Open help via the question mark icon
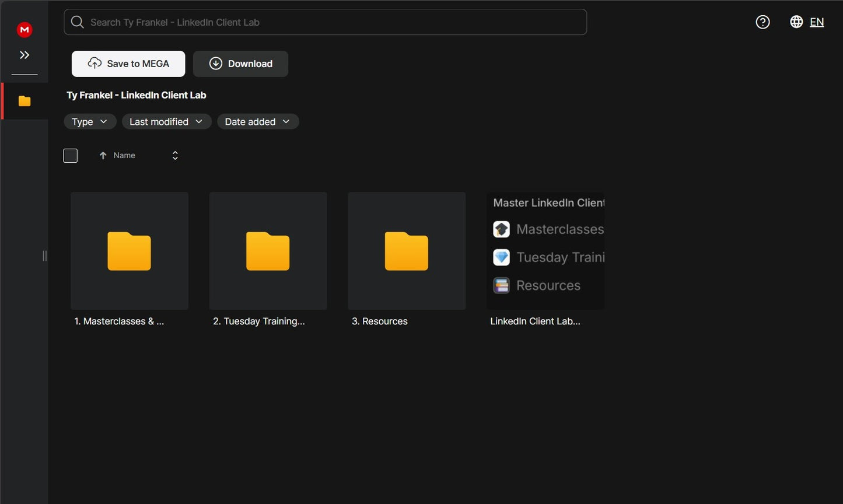Screen dimensions: 843x504 pos(762,22)
